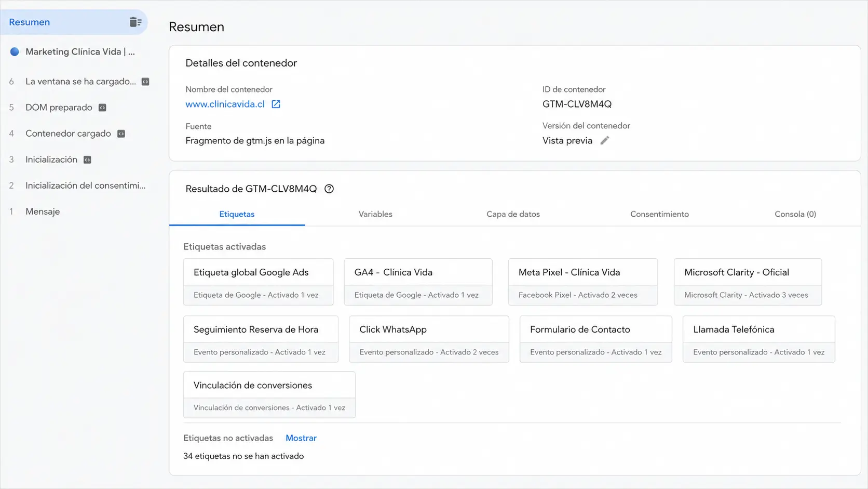
Task: Click the 34 etiquetas no se han activado text
Action: 243,456
